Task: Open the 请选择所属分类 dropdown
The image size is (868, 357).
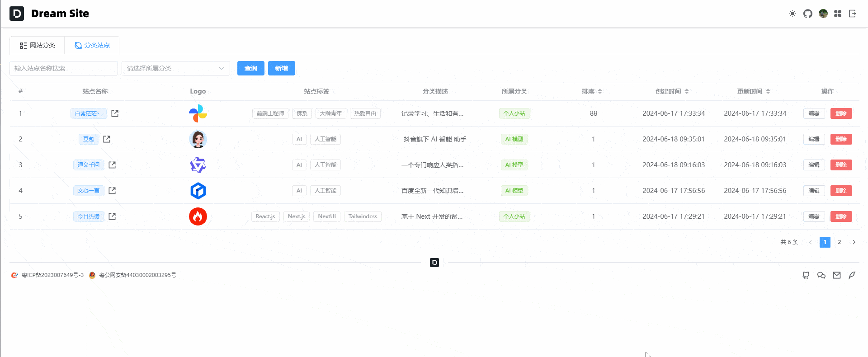Action: click(x=176, y=68)
